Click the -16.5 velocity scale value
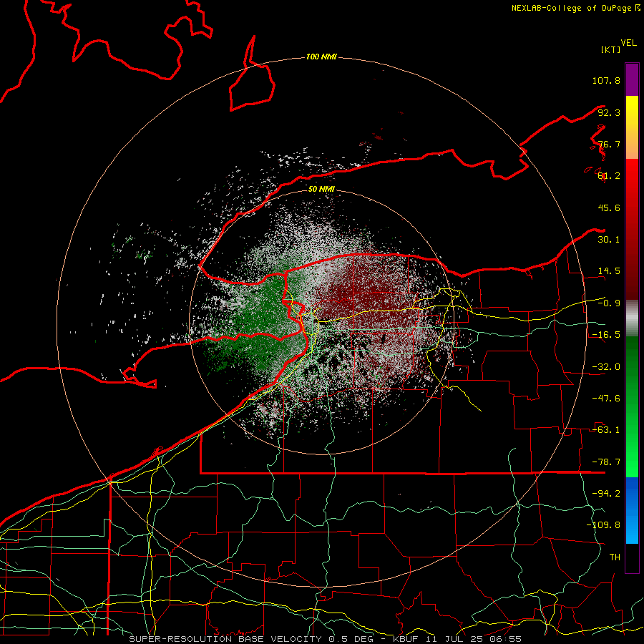Image resolution: width=644 pixels, height=644 pixels. coord(606,335)
